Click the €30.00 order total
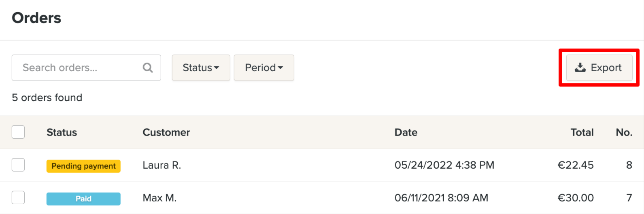 pyautogui.click(x=575, y=198)
